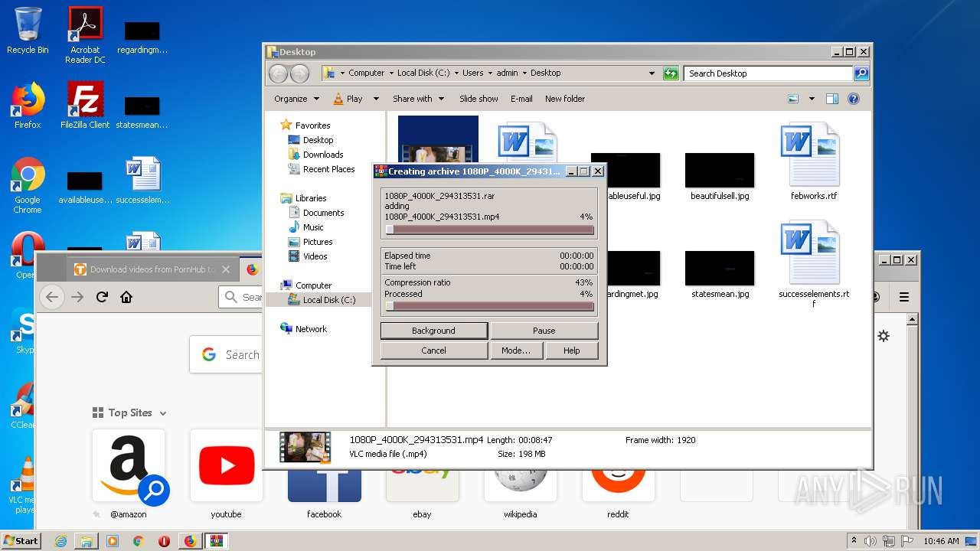The width and height of the screenshot is (980, 551).
Task: Select Recent Places in navigation pane
Action: pos(328,169)
